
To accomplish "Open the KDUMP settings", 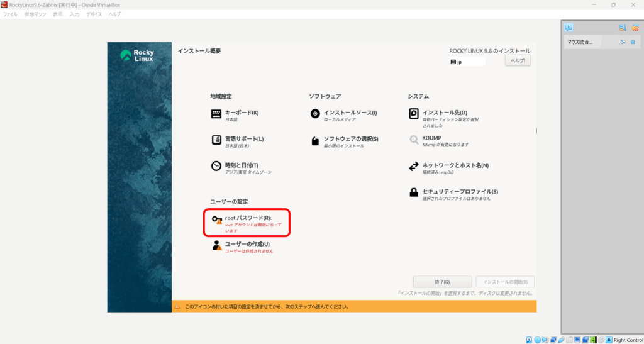I will point(438,141).
